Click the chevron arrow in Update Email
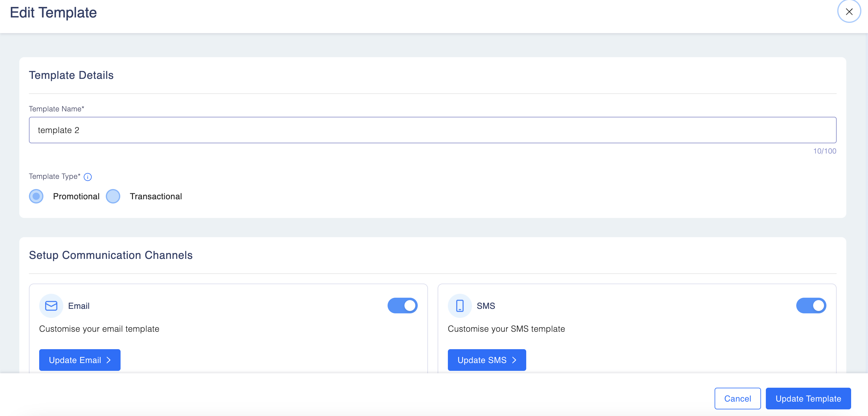The image size is (868, 416). coord(108,360)
